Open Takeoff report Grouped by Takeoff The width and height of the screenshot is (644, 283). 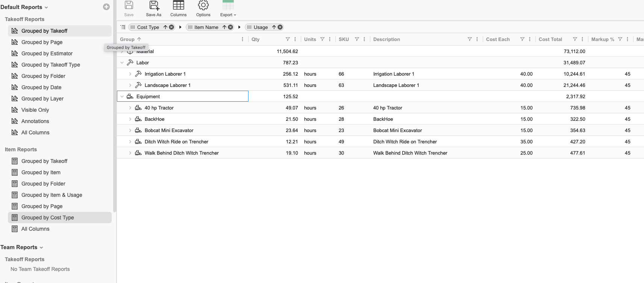(x=60, y=31)
